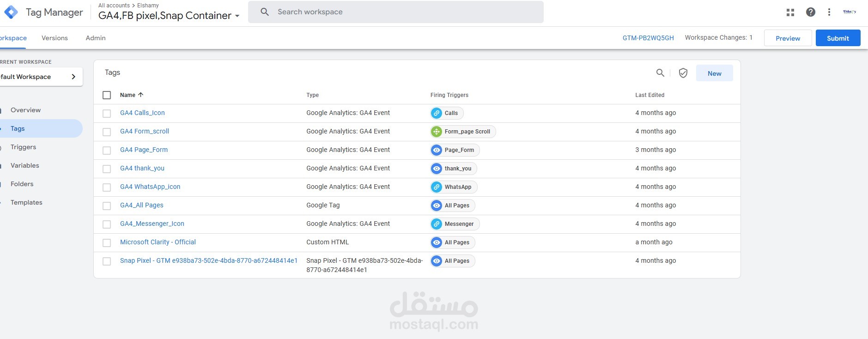Image resolution: width=868 pixels, height=339 pixels.
Task: Switch to the Admin tab
Action: click(x=96, y=38)
